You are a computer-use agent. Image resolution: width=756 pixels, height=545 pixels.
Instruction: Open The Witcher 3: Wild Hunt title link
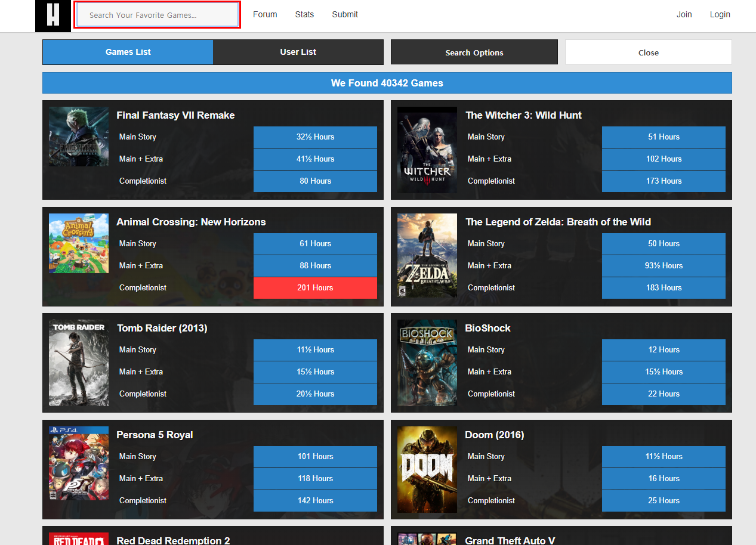click(x=523, y=115)
